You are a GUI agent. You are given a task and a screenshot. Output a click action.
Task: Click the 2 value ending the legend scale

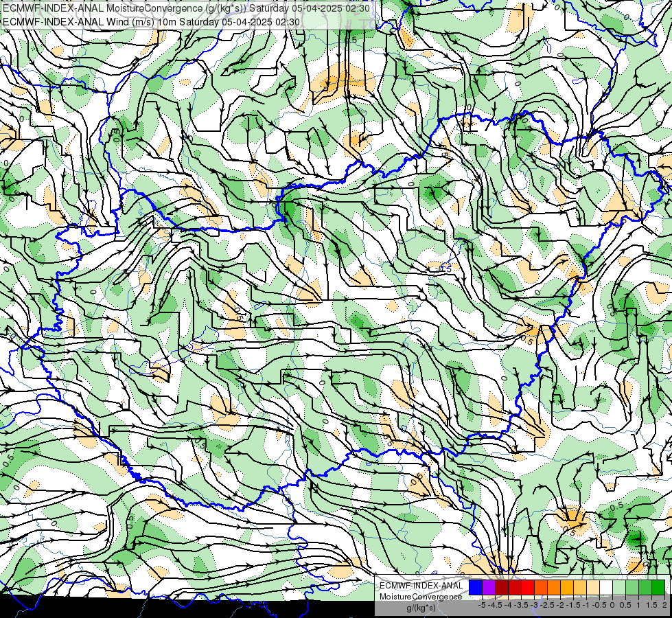click(664, 605)
